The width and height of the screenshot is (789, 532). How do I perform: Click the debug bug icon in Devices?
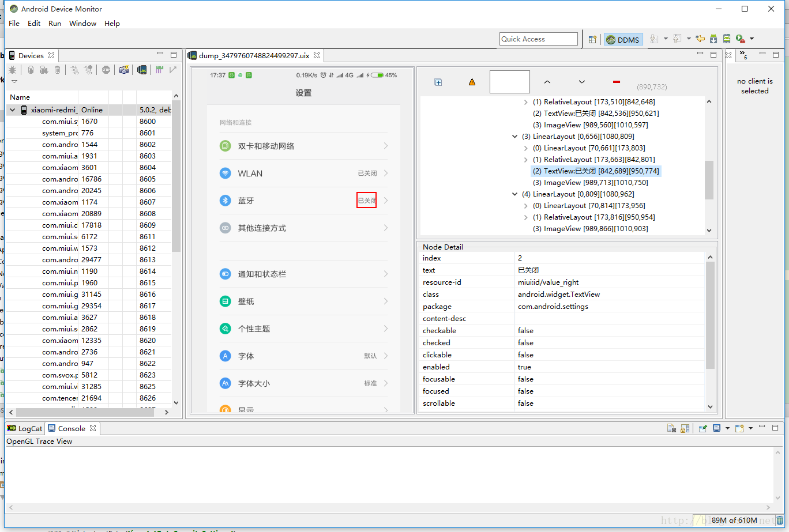click(13, 70)
